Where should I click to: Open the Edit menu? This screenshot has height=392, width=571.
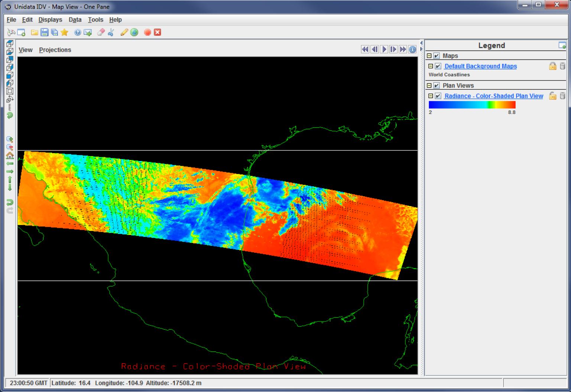[27, 20]
